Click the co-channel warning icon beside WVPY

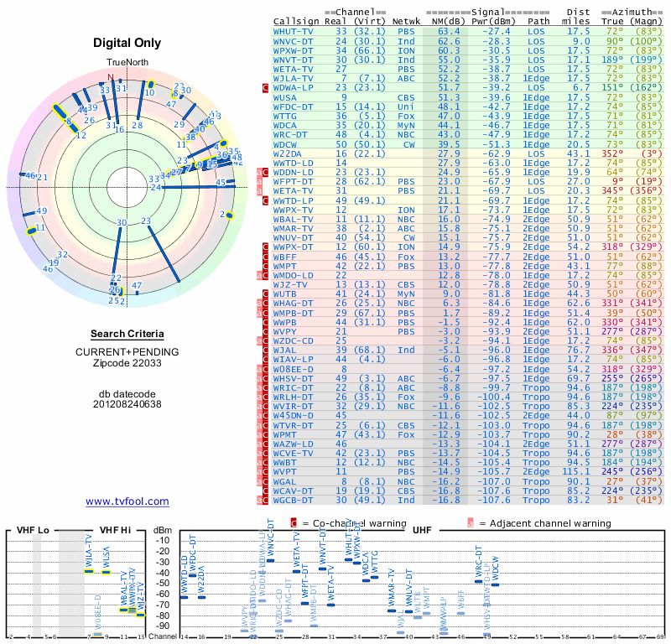[265, 331]
